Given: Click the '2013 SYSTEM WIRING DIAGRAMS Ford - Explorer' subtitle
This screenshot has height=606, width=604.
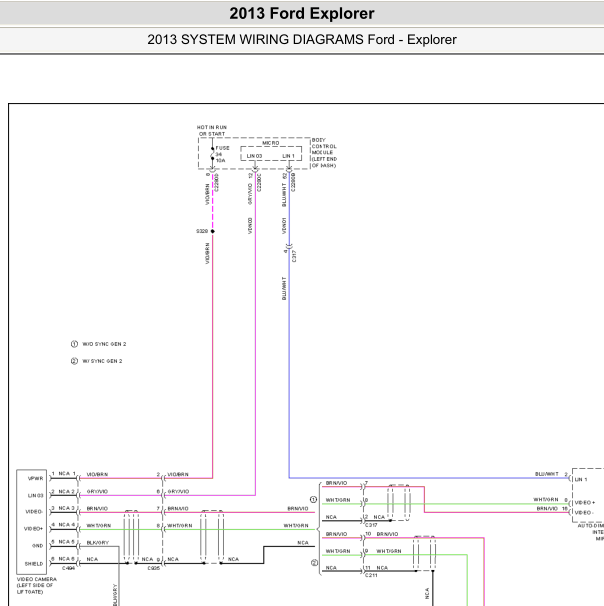Looking at the screenshot, I should point(302,39).
